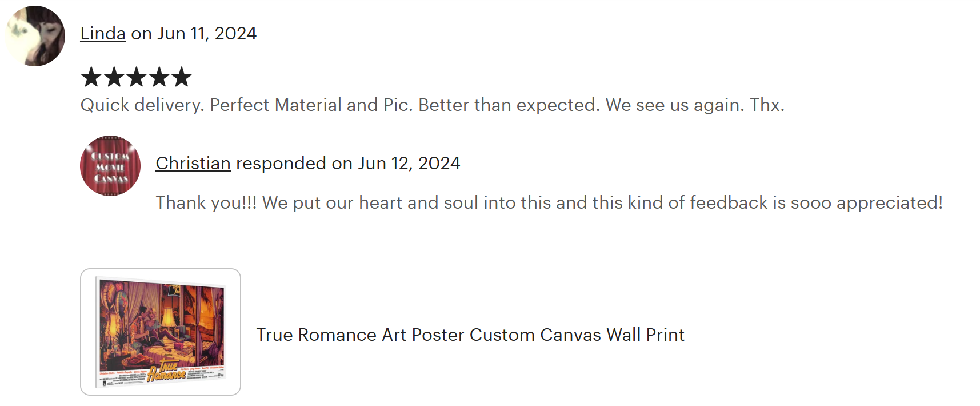Open the True Romance canvas thumbnail
This screenshot has height=406, width=980.
pyautogui.click(x=161, y=332)
